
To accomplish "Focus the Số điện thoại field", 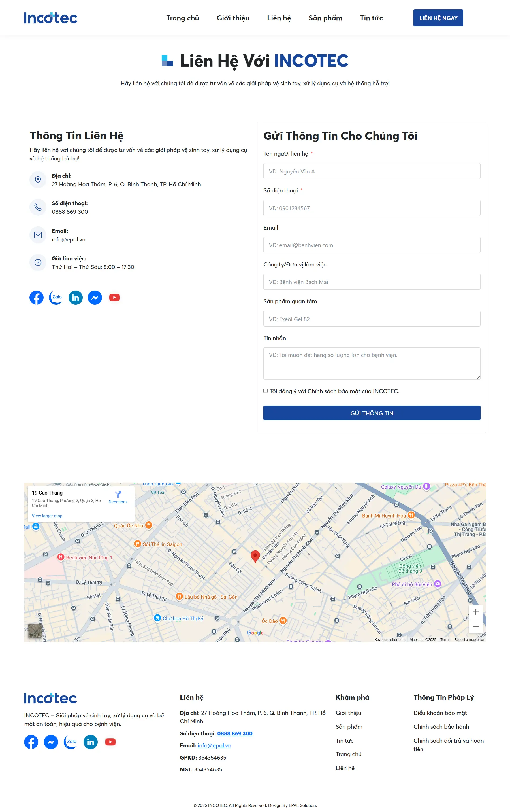I will [372, 208].
